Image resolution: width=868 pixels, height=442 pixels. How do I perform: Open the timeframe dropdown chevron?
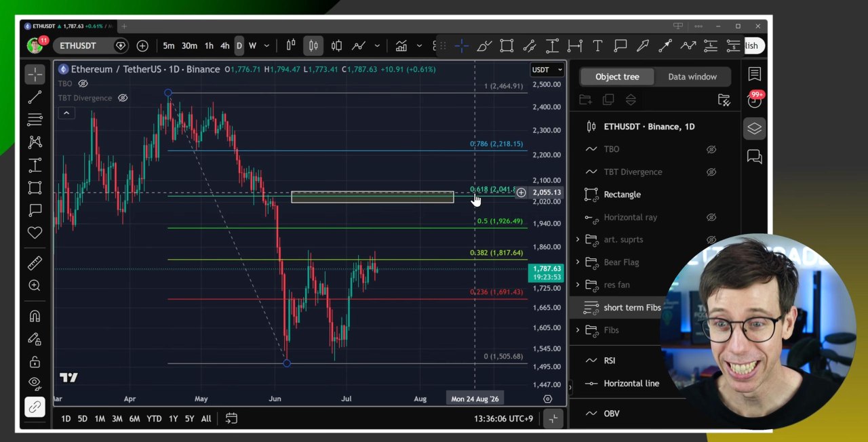point(267,45)
